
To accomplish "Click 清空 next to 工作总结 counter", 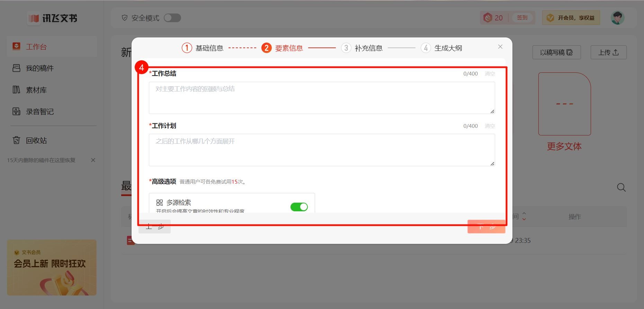I will tap(490, 74).
